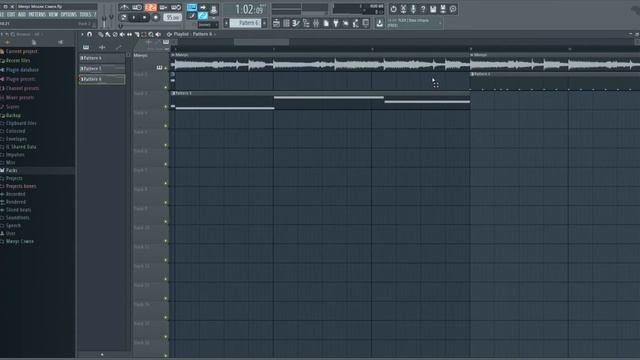
Task: Toggle loop recording
Action: pos(176,7)
